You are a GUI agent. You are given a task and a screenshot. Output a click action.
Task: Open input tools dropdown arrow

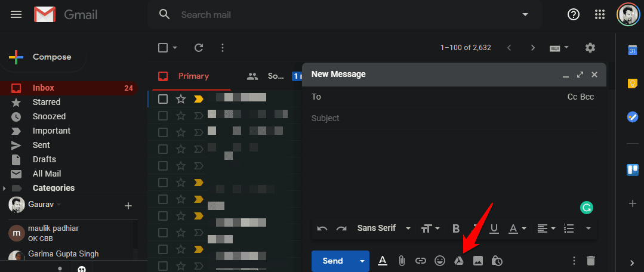(x=567, y=47)
